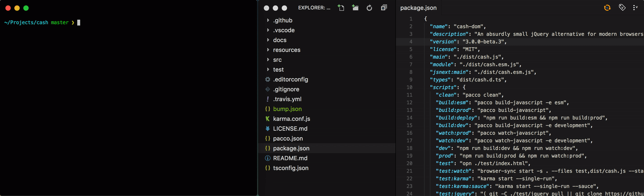This screenshot has width=644, height=196.
Task: Click the "build:deploy" script key
Action: (x=456, y=118)
